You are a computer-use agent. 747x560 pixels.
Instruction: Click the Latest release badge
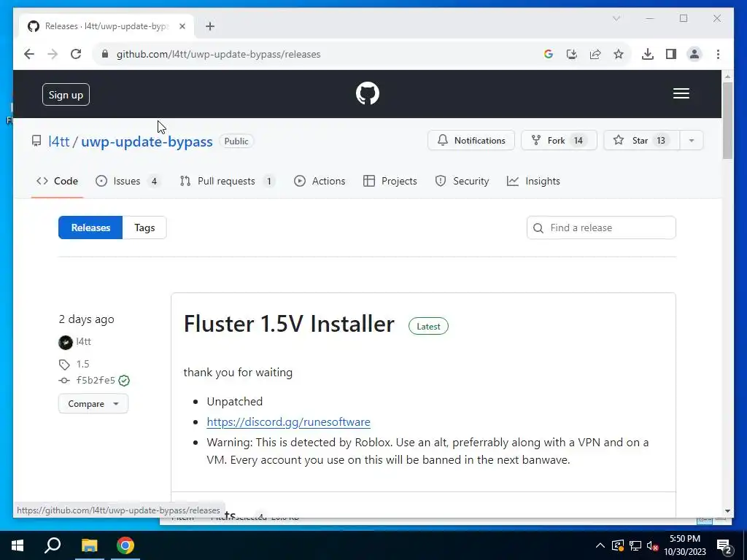[x=428, y=326]
